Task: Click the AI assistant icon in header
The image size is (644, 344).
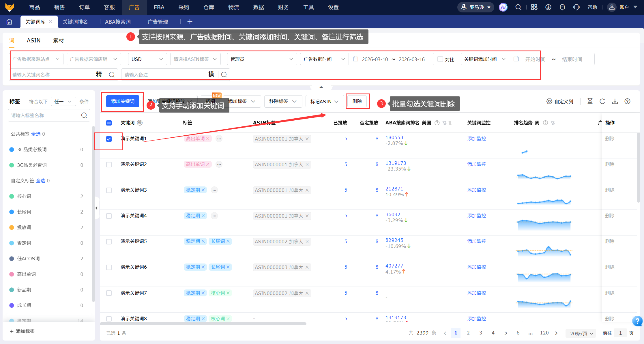Action: tap(503, 8)
